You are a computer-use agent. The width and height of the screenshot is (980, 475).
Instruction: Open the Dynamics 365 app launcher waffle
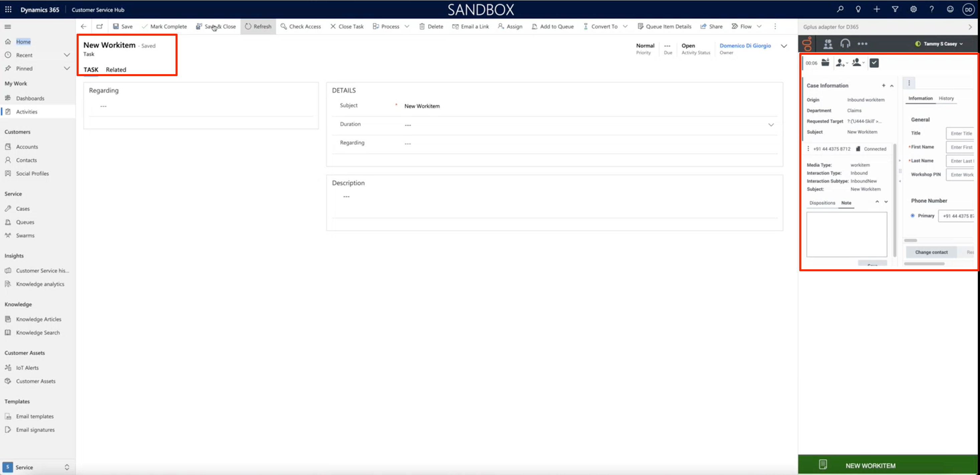pyautogui.click(x=8, y=9)
